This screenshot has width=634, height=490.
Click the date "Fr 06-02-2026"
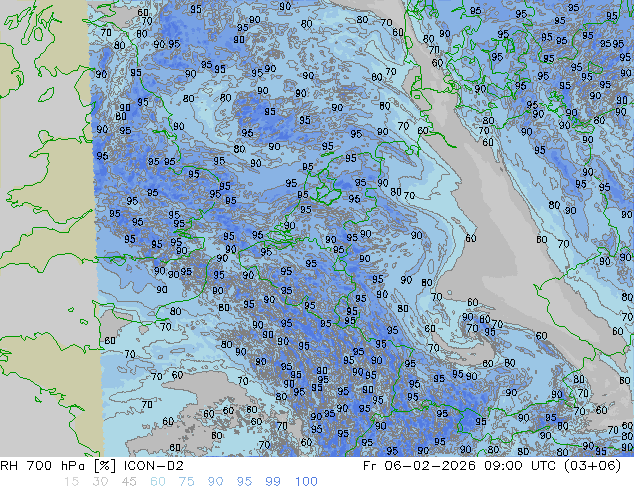click(419, 466)
